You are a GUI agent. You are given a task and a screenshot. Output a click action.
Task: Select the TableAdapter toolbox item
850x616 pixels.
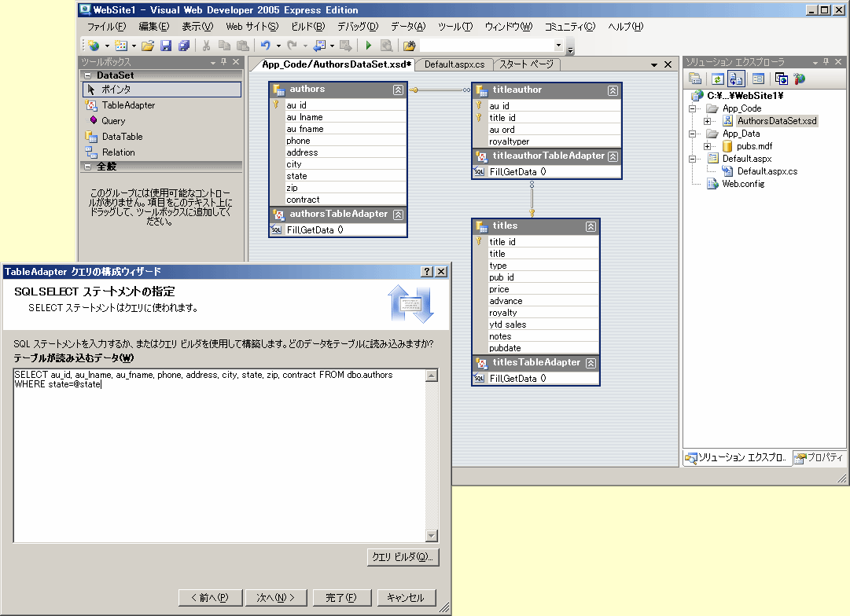[x=161, y=105]
